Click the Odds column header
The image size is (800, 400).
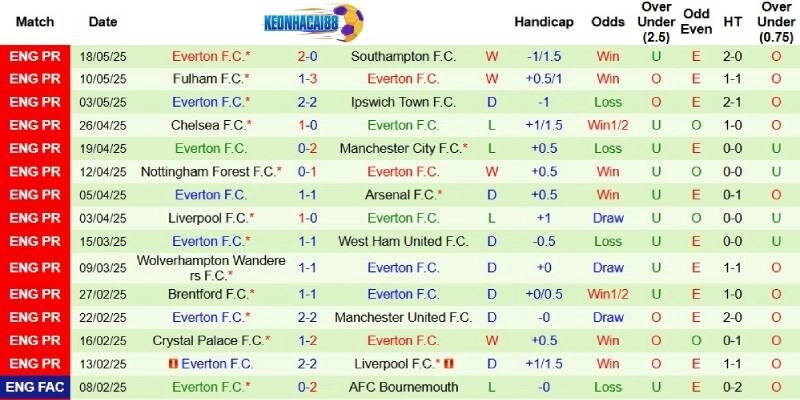point(608,21)
